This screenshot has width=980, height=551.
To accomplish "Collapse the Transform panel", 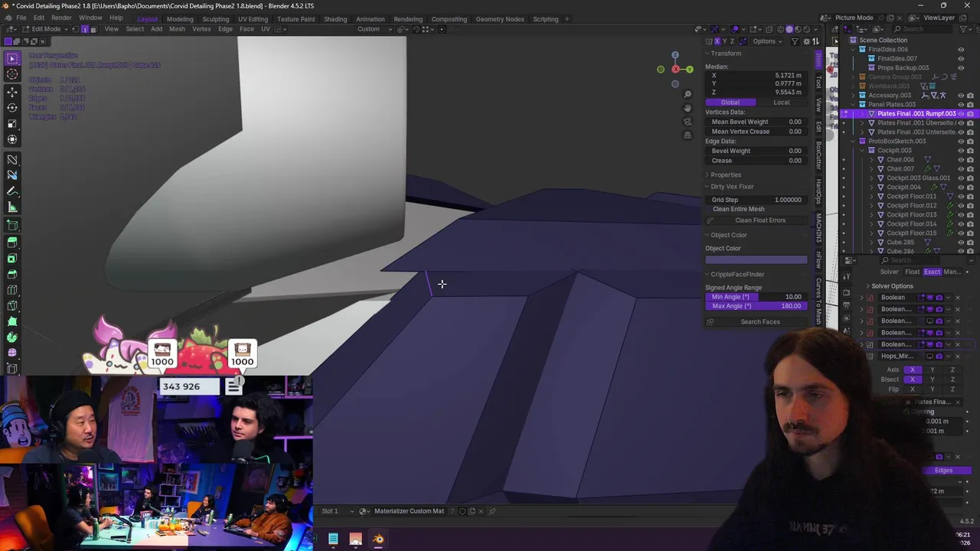I will pos(726,54).
